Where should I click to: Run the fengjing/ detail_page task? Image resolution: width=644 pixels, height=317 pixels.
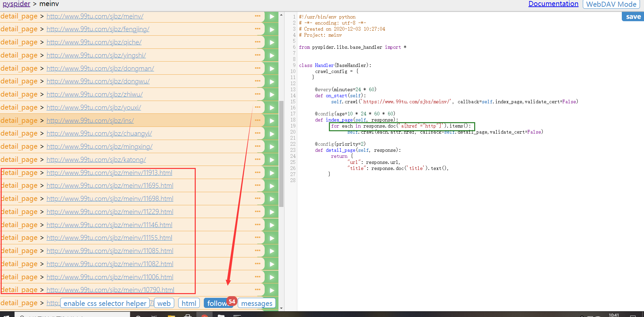(272, 30)
